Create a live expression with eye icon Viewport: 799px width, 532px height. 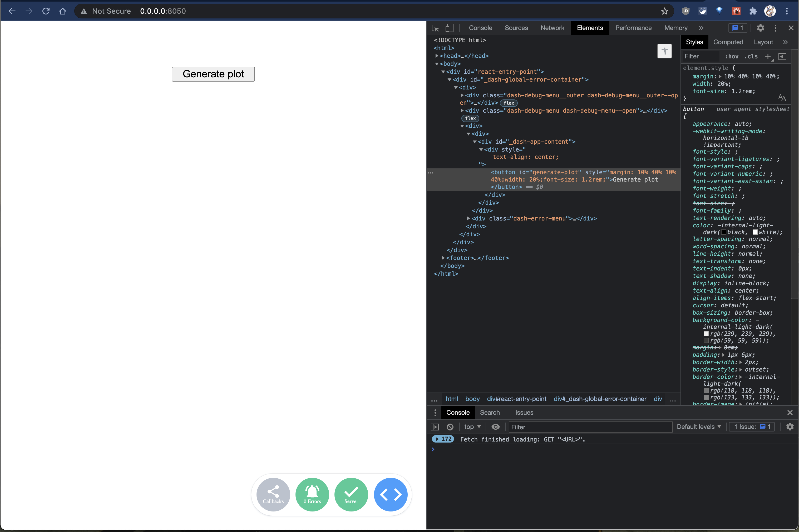pos(495,427)
